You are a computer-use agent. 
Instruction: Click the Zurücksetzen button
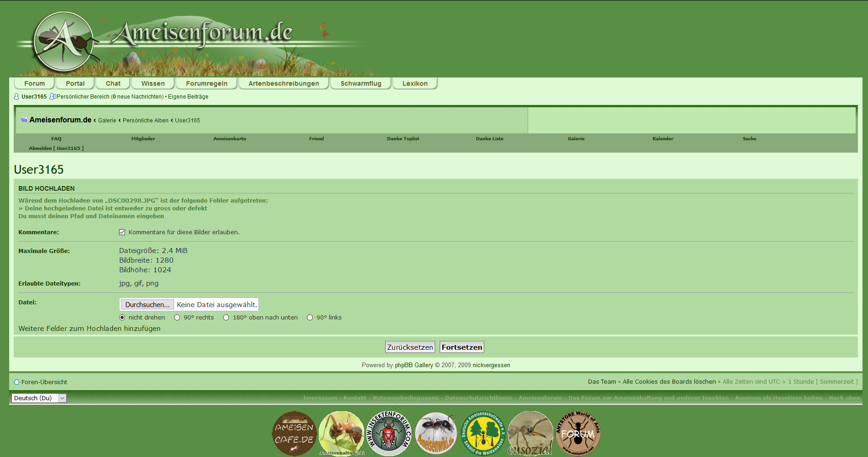point(410,347)
